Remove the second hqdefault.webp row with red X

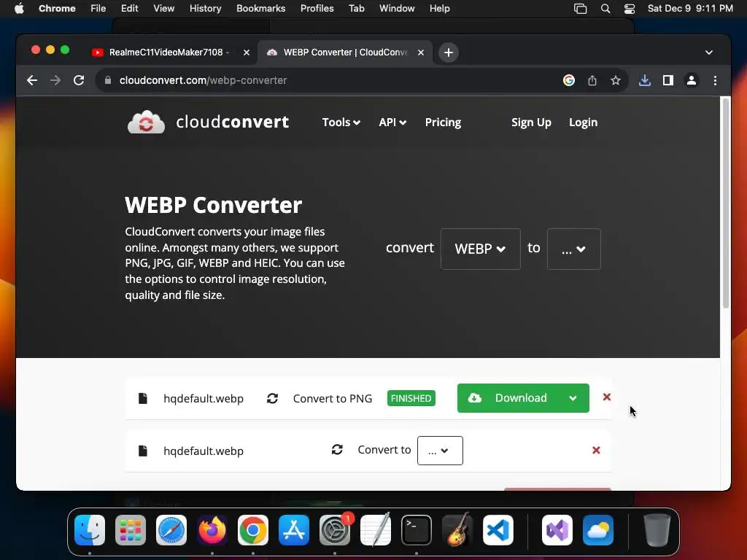click(x=596, y=450)
